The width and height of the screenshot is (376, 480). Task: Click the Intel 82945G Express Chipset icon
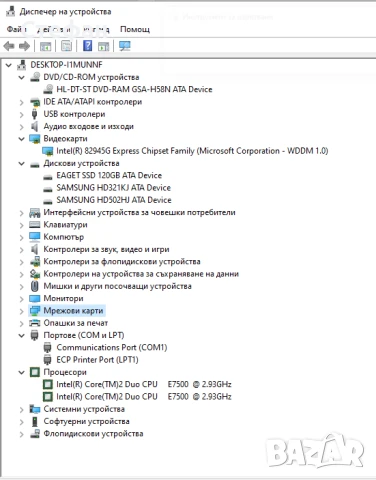click(48, 151)
